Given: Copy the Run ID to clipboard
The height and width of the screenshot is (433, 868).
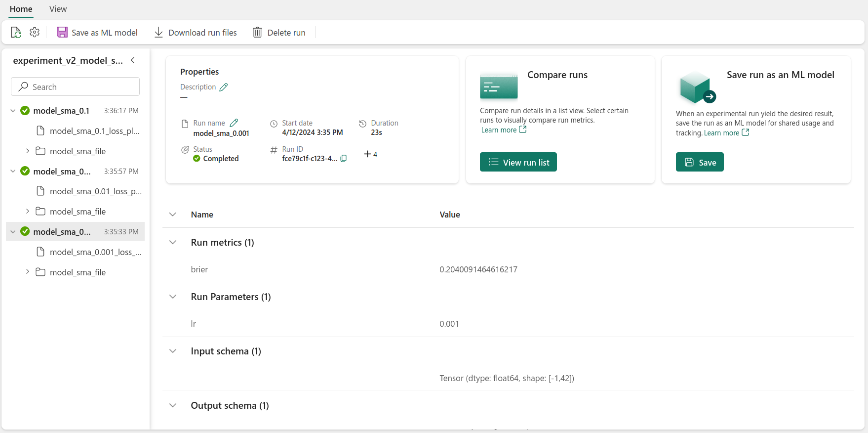Looking at the screenshot, I should [344, 159].
